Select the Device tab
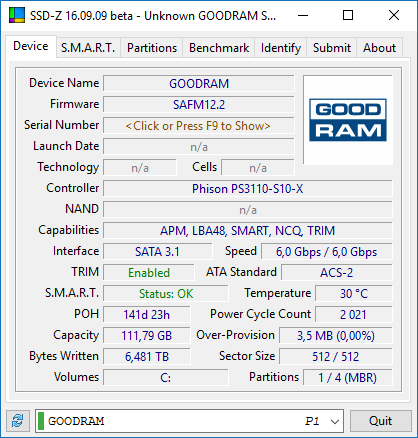 point(31,46)
